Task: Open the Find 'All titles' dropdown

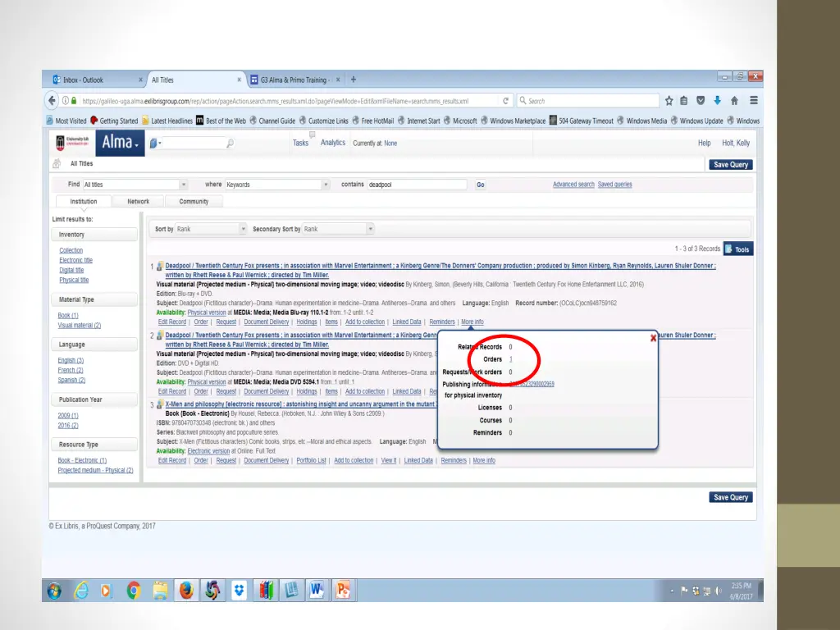Action: [135, 185]
